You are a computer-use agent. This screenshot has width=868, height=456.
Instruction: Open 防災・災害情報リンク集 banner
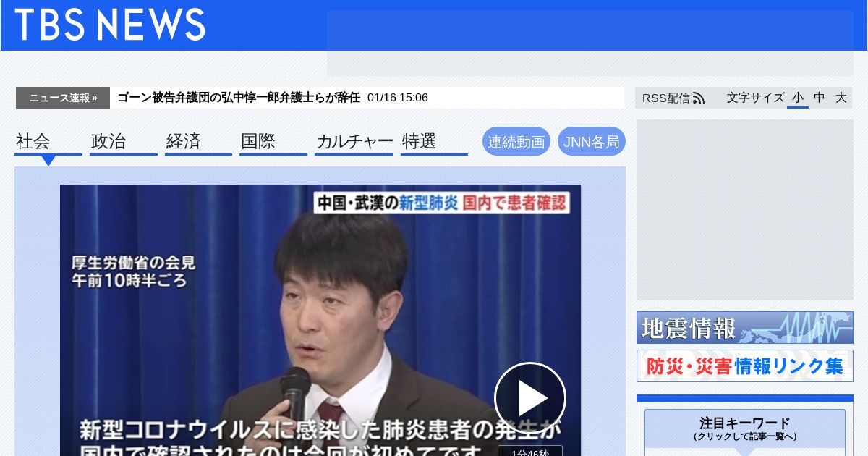(x=745, y=366)
